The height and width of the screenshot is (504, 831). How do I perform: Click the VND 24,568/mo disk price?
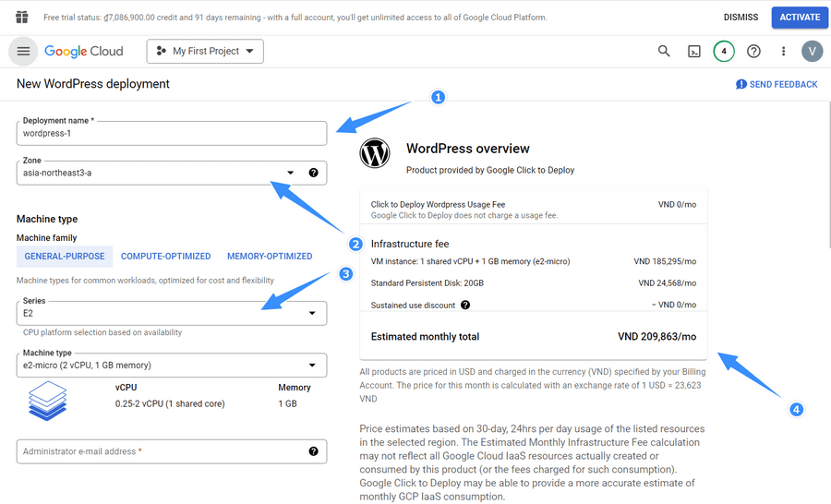(668, 283)
